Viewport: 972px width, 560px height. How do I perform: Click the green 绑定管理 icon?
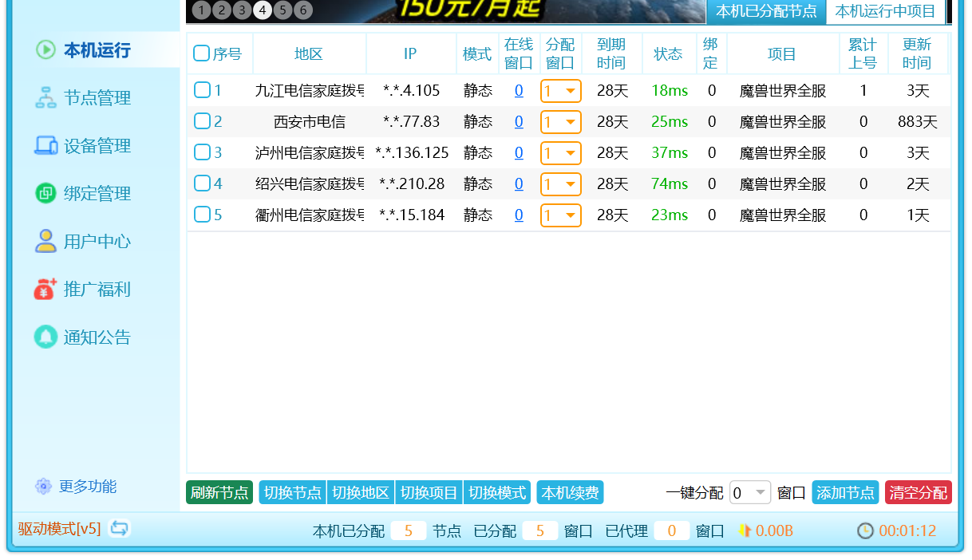coord(45,194)
